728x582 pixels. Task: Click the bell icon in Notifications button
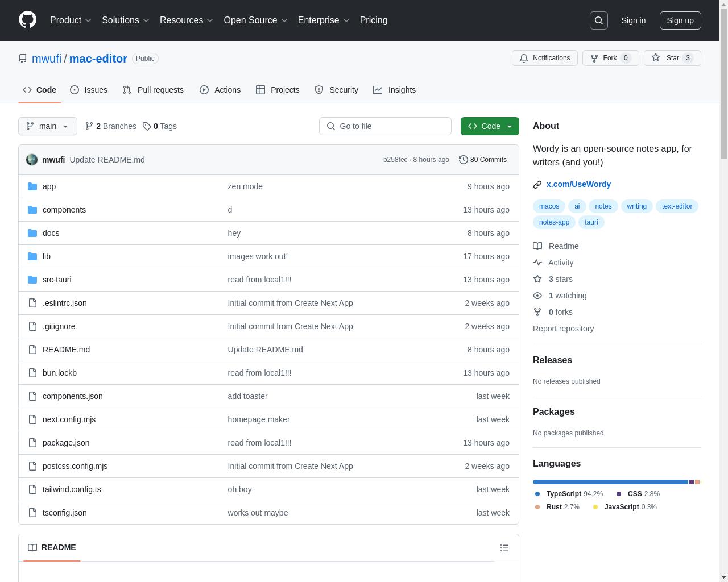tap(524, 58)
